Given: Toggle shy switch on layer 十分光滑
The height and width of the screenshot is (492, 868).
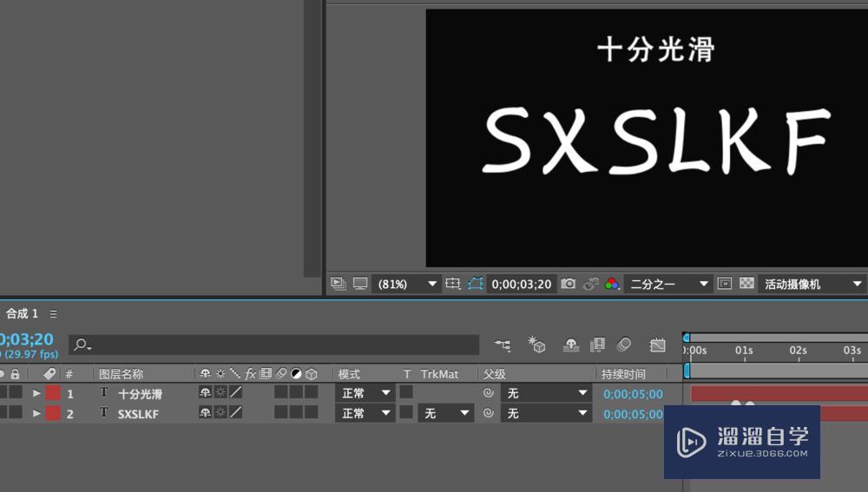Looking at the screenshot, I should click(205, 392).
